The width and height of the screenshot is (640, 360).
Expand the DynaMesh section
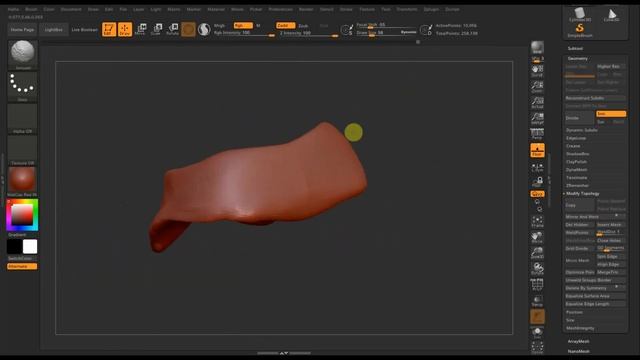tap(576, 169)
